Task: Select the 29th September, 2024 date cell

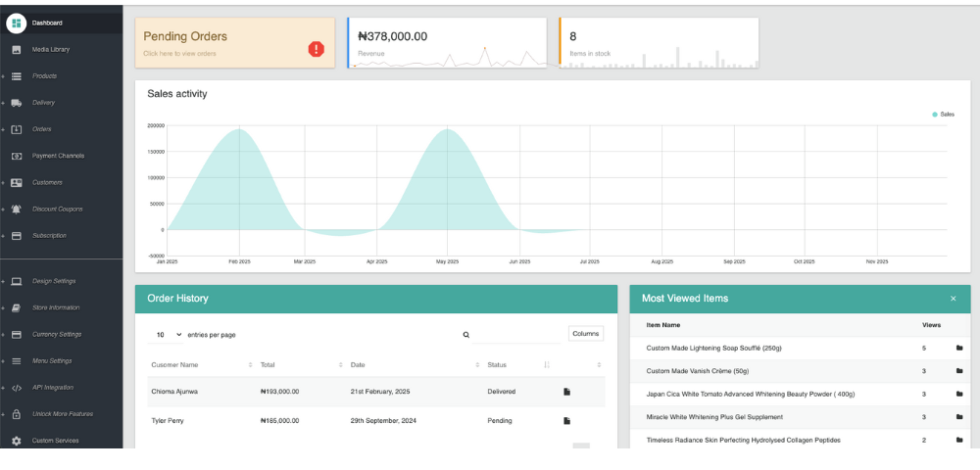Action: pos(383,421)
